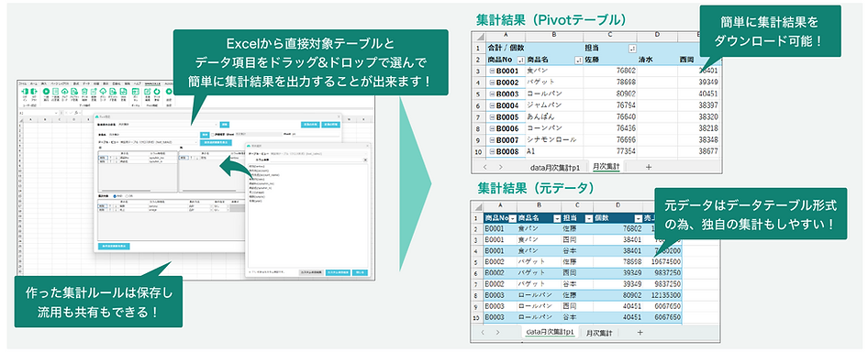
Task: Switch to 月次集計 tab in the source data workbook
Action: 599,333
